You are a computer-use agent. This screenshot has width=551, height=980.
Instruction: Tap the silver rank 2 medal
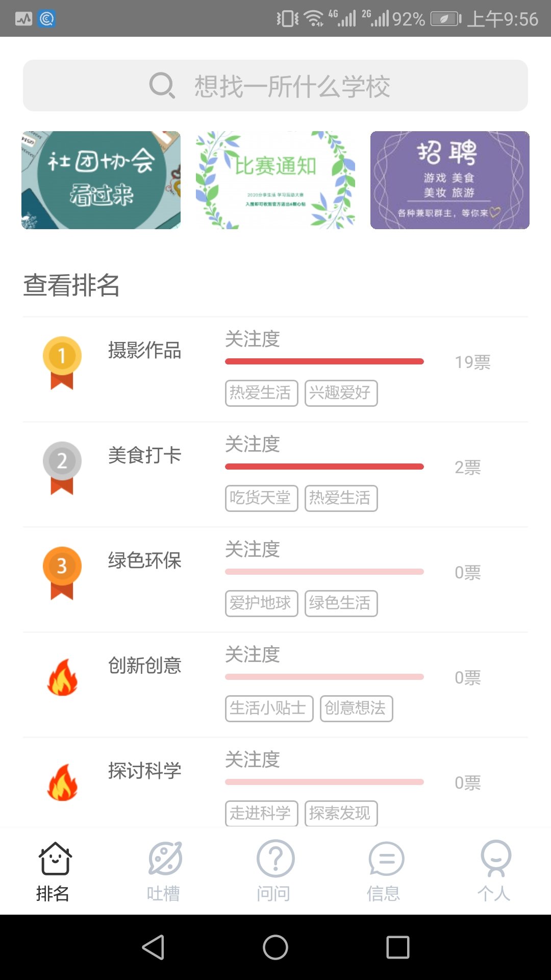(62, 468)
